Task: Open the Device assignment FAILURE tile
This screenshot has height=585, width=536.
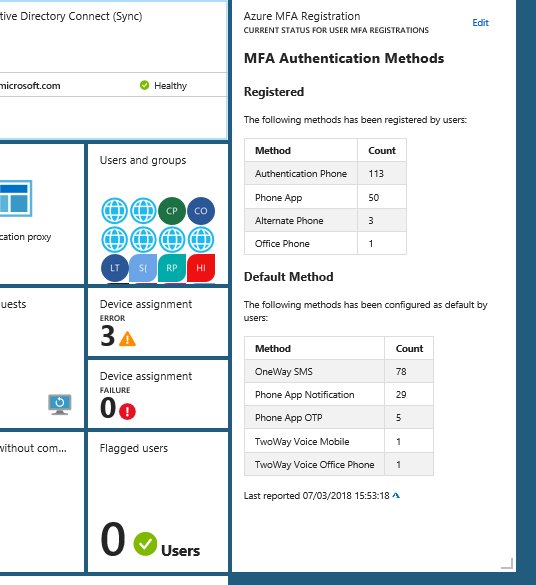Action: tap(158, 394)
